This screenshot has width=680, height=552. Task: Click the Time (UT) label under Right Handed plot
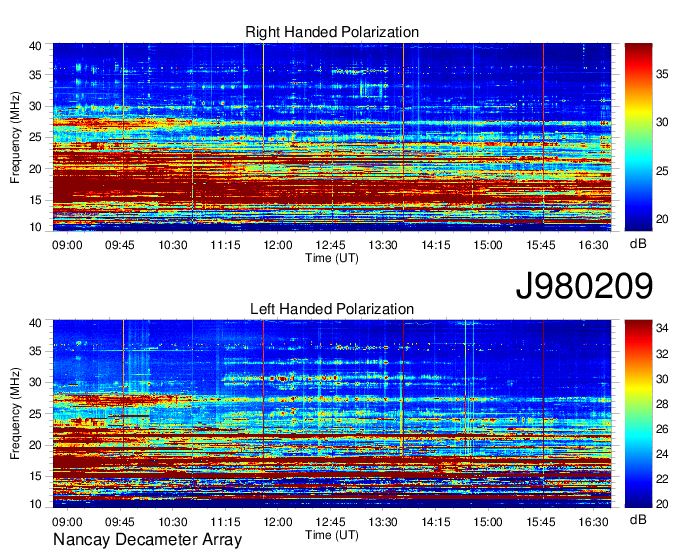pyautogui.click(x=332, y=258)
